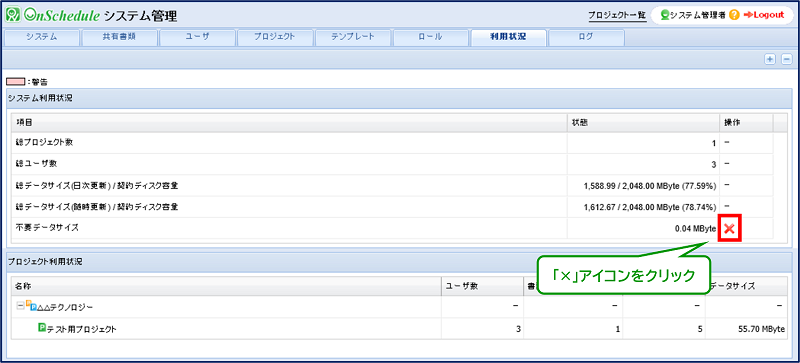The image size is (800, 363).
Task: Click the pink 警告 legend swatch
Action: 15,81
